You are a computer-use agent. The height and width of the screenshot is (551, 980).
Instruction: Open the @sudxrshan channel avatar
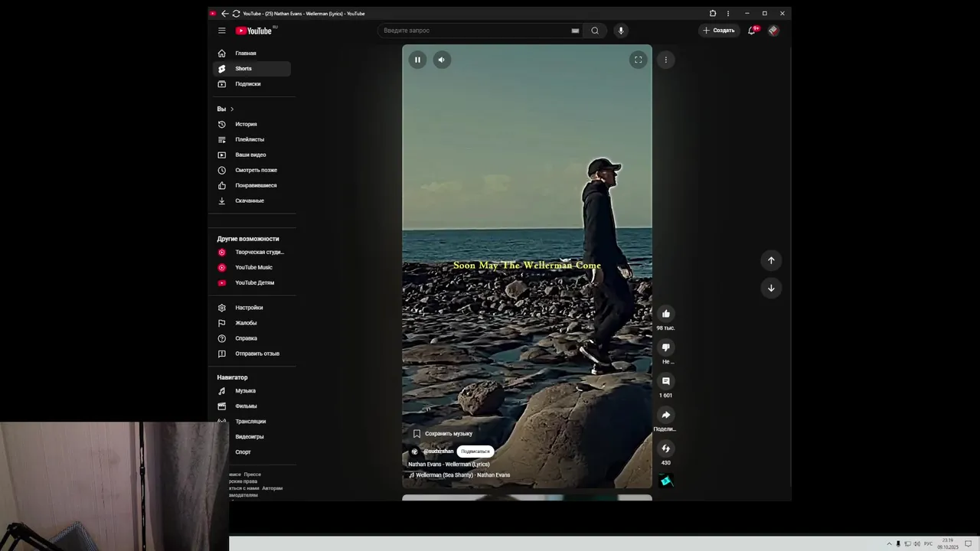pos(415,452)
